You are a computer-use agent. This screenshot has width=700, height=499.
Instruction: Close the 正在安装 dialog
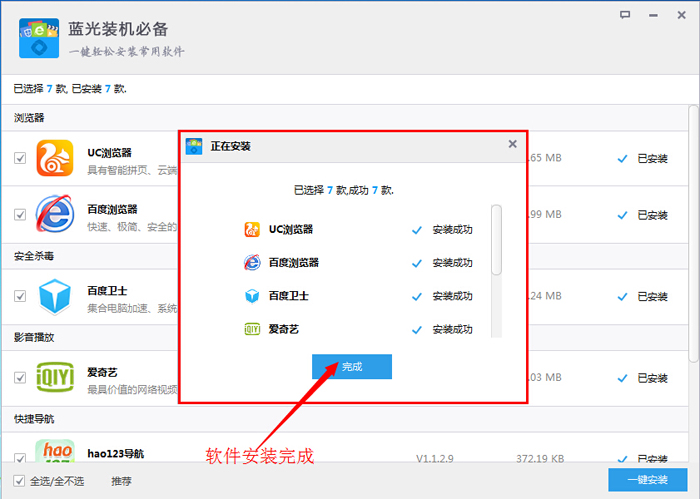coord(512,145)
